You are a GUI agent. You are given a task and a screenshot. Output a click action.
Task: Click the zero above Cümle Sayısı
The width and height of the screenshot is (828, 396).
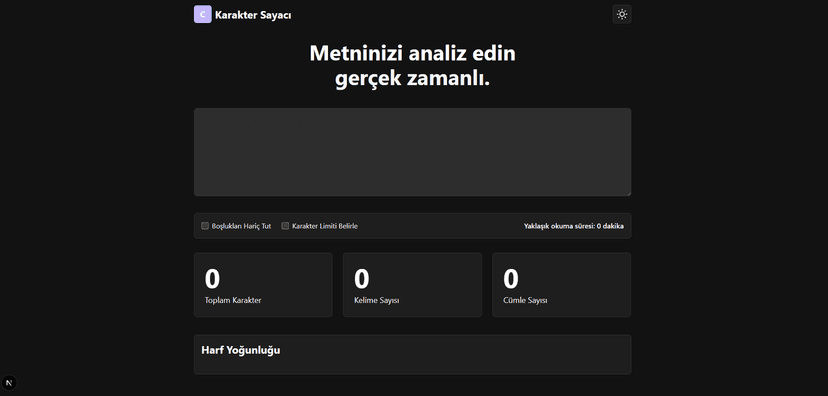click(x=511, y=279)
